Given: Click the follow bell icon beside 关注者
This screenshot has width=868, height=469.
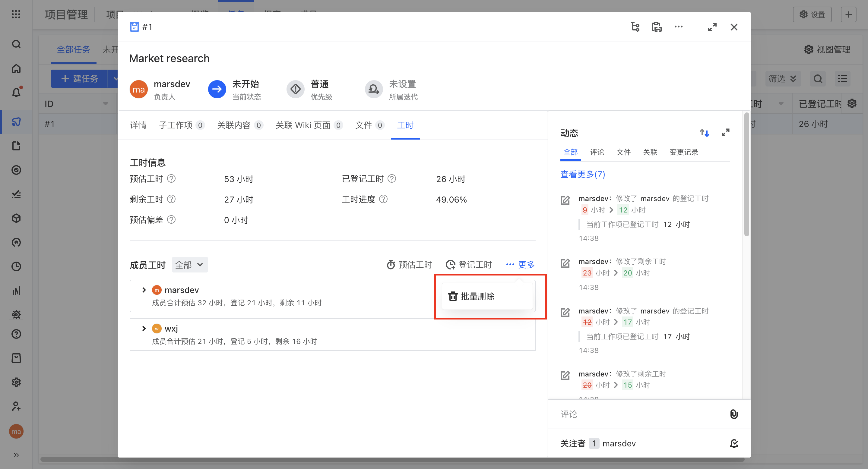Looking at the screenshot, I should 733,443.
